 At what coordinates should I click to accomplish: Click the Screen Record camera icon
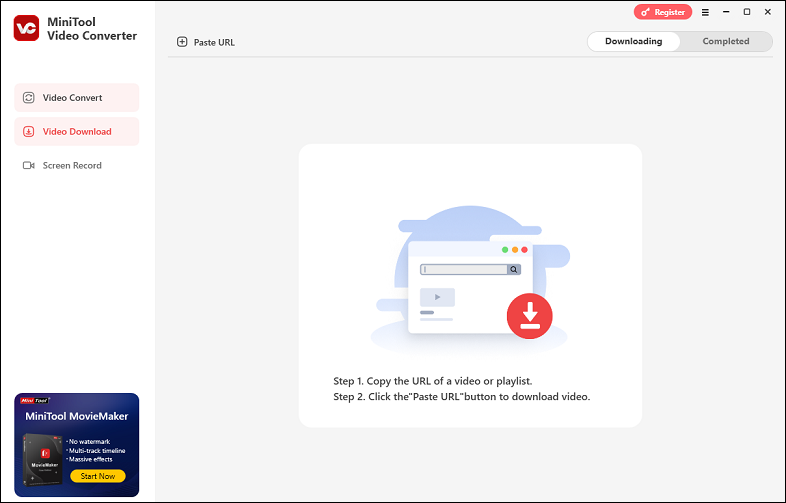[x=29, y=165]
